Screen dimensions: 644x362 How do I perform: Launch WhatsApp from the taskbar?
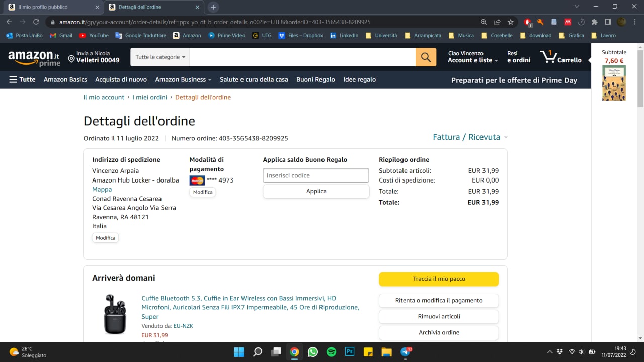pos(313,352)
